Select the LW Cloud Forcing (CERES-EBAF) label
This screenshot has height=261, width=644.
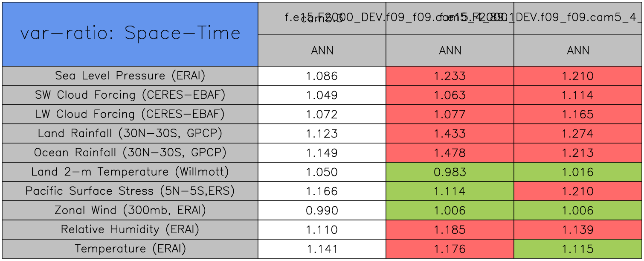tap(130, 114)
